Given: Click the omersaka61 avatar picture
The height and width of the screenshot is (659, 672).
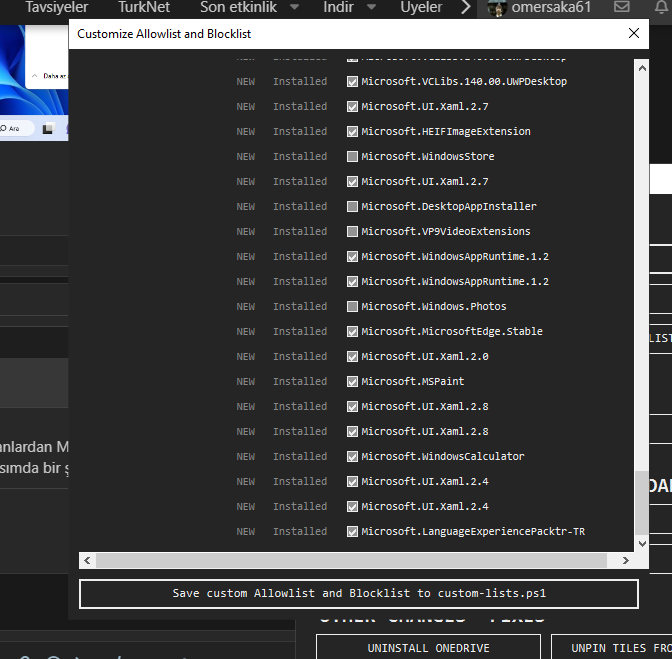Looking at the screenshot, I should 497,8.
